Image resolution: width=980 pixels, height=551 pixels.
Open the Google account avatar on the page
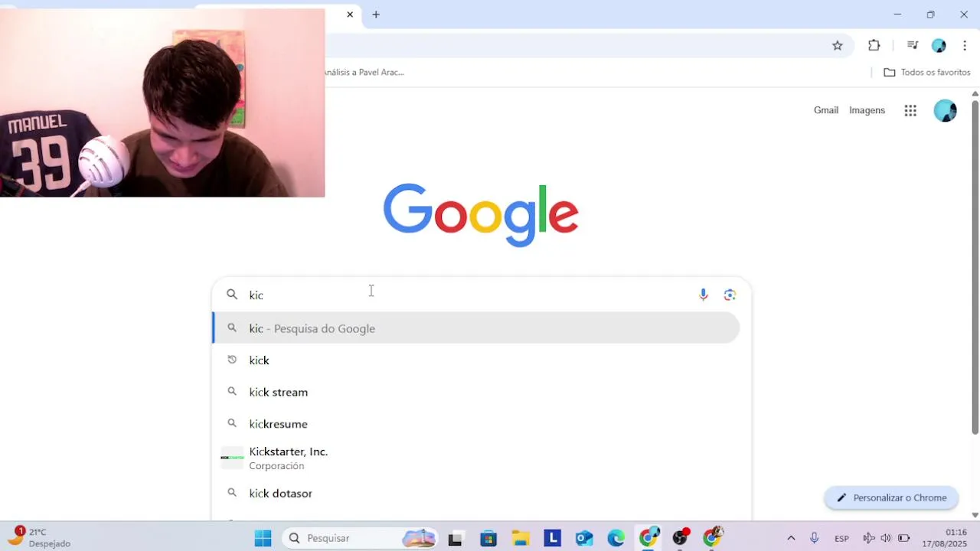[945, 110]
